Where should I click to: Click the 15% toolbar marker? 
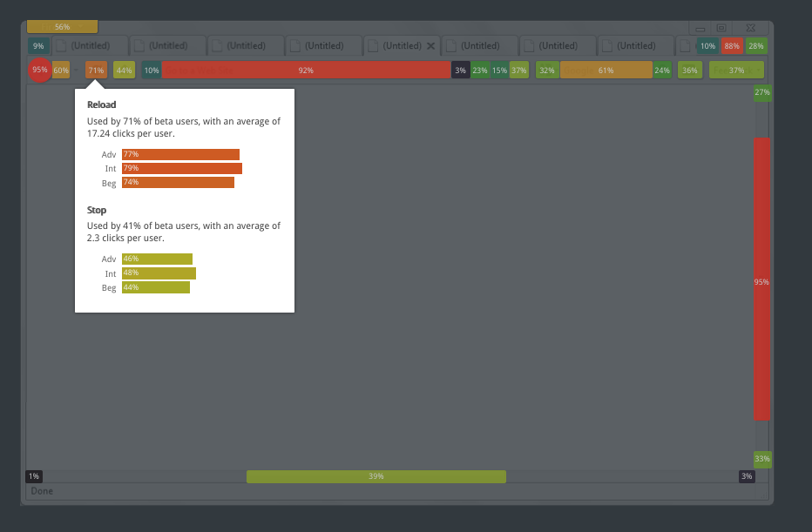coord(499,70)
